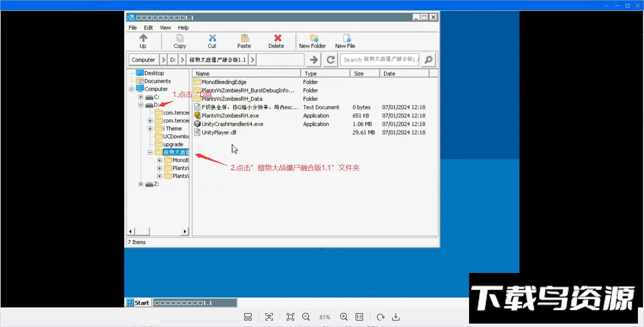Click the Up toolbar icon
The height and width of the screenshot is (327, 644).
point(143,41)
